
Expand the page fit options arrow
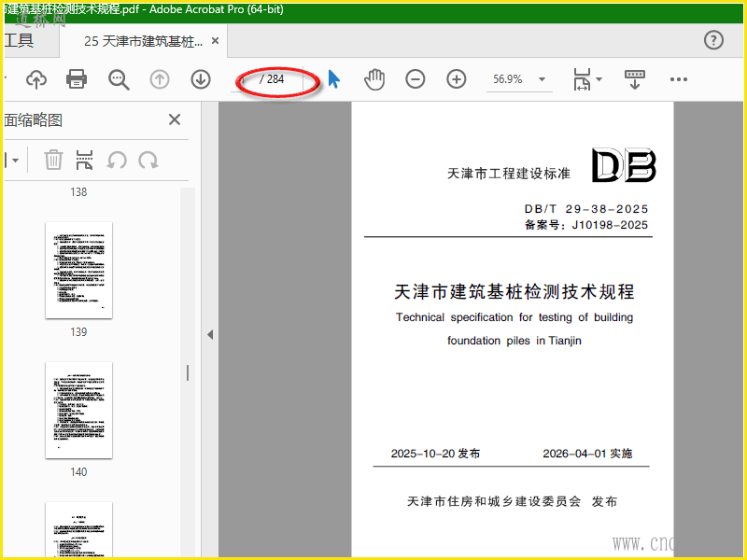599,79
